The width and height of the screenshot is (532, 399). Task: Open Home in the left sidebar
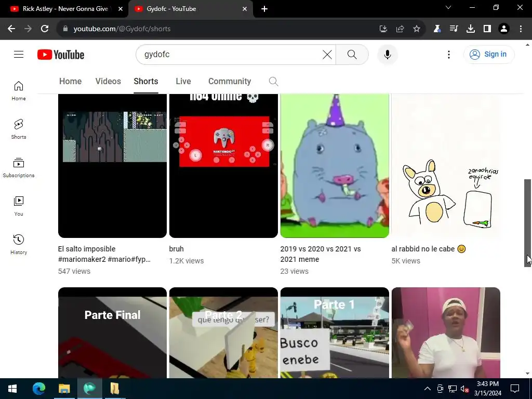tap(19, 91)
